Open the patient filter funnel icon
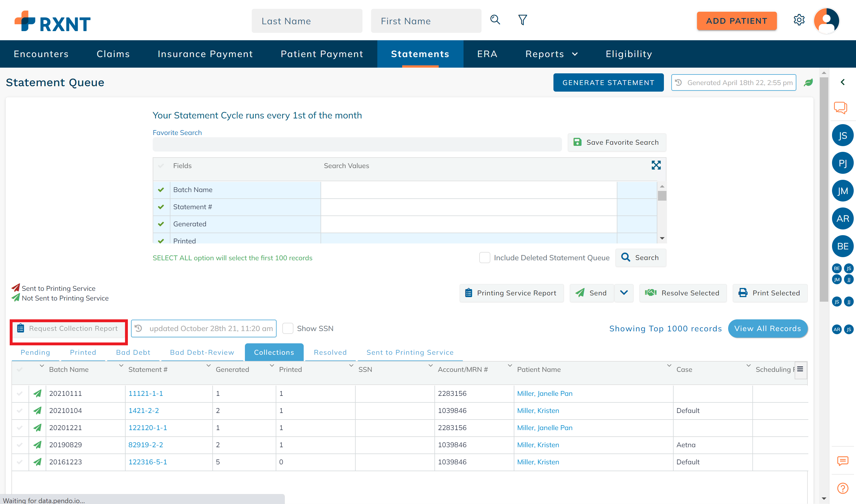The image size is (856, 504). pos(522,20)
